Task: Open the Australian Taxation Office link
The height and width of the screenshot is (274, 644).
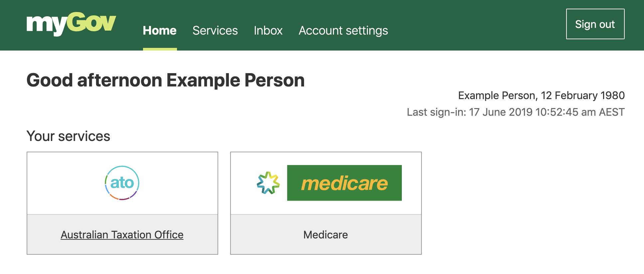Action: coord(122,234)
